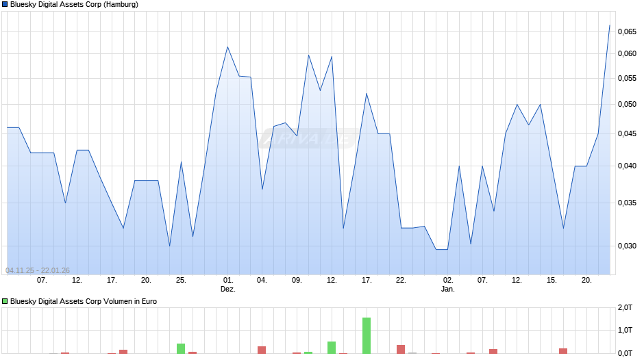Image resolution: width=644 pixels, height=360 pixels.
Task: Click the 0,055 price axis label
Action: coord(627,79)
